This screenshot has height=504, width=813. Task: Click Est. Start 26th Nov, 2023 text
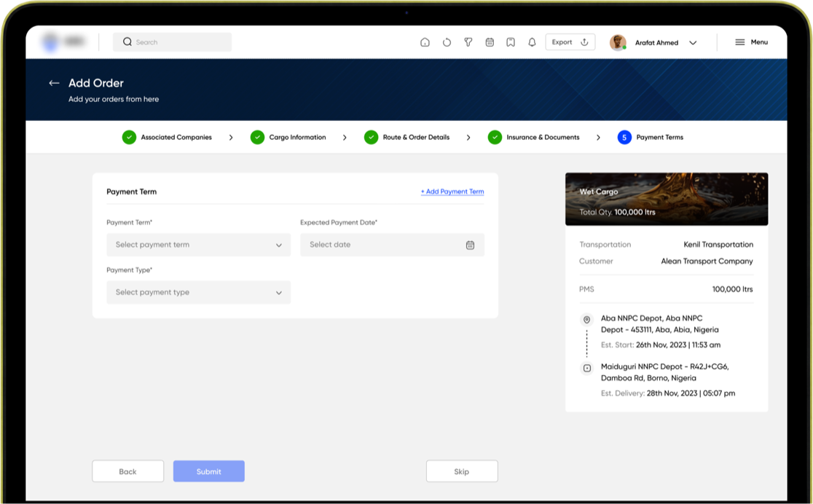click(661, 344)
